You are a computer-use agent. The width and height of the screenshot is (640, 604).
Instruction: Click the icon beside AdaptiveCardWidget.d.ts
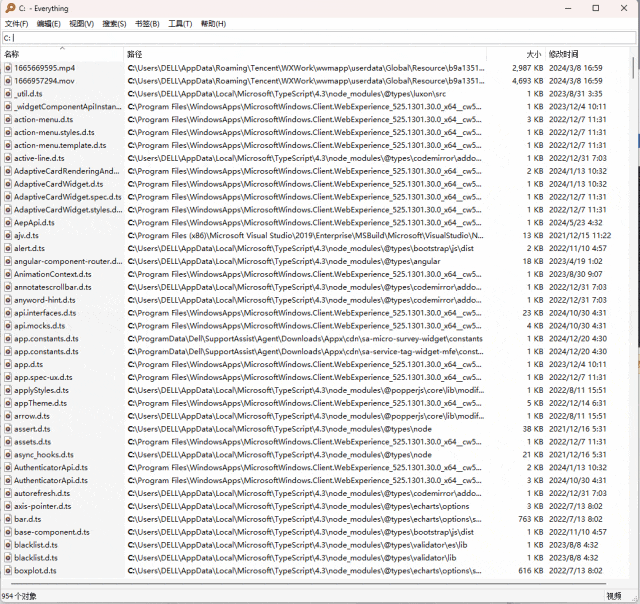pos(8,184)
